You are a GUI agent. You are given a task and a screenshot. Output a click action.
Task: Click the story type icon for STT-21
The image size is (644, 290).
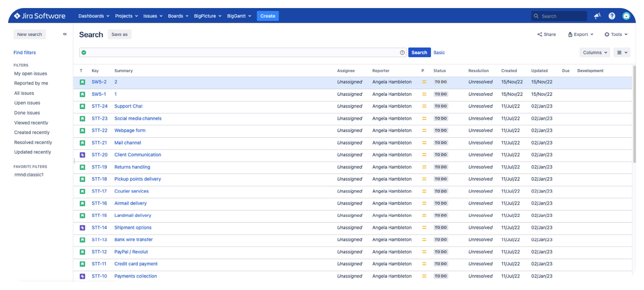tap(82, 143)
